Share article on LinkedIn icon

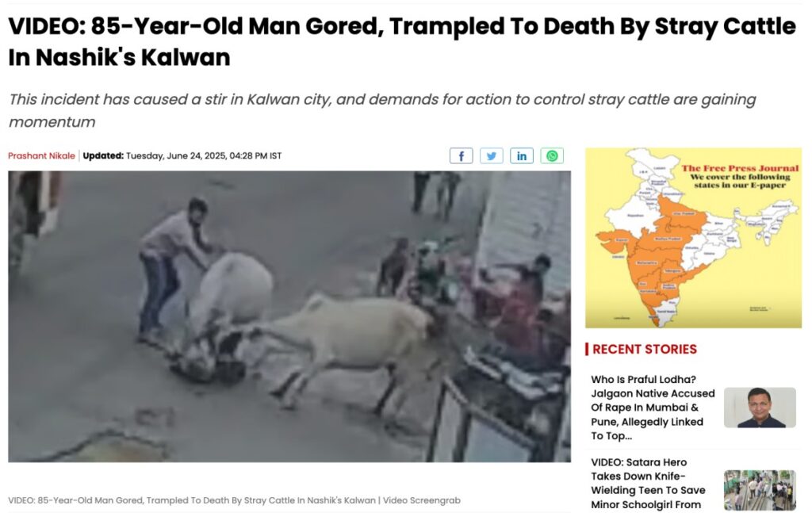click(522, 156)
